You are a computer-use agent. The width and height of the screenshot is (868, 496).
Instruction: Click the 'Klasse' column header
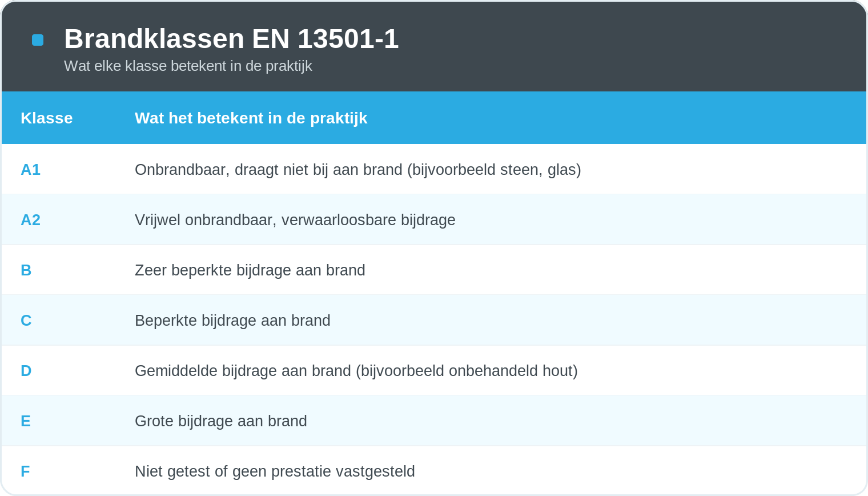[x=47, y=118]
